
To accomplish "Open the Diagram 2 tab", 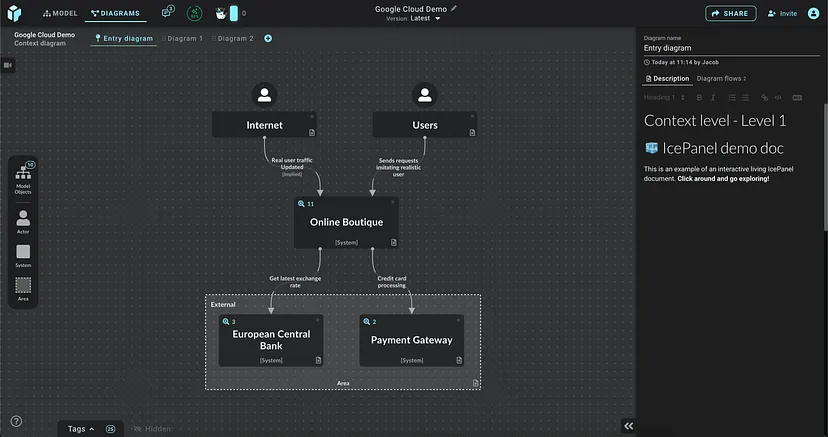I will [x=233, y=39].
